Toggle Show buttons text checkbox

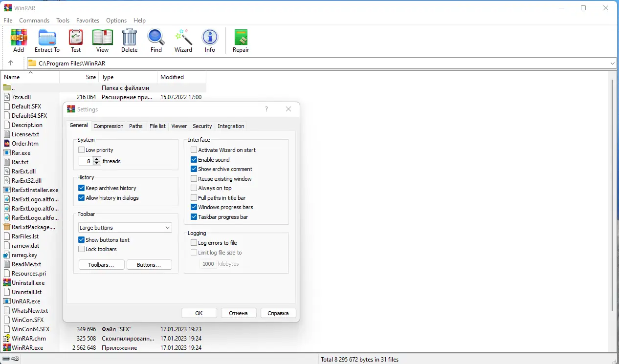(82, 240)
